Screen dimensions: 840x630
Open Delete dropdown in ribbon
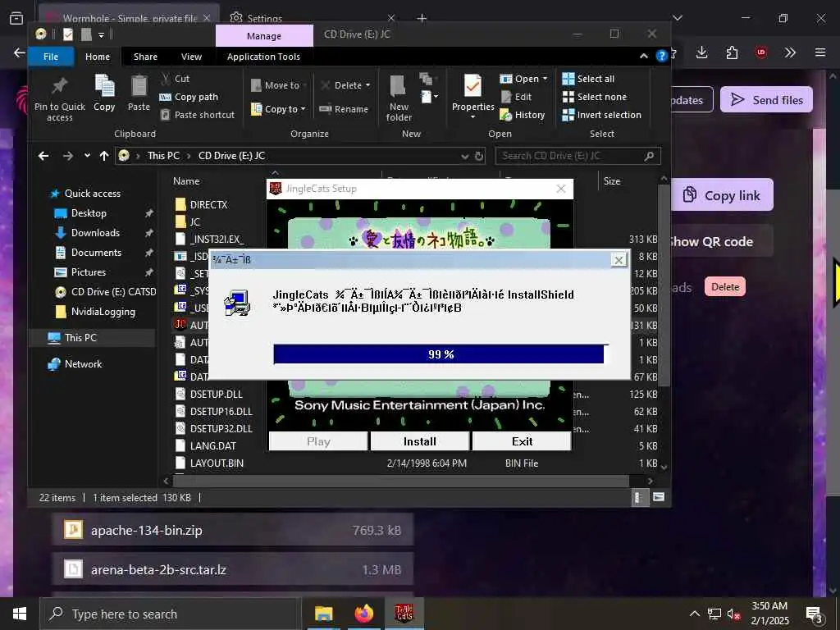[345, 85]
